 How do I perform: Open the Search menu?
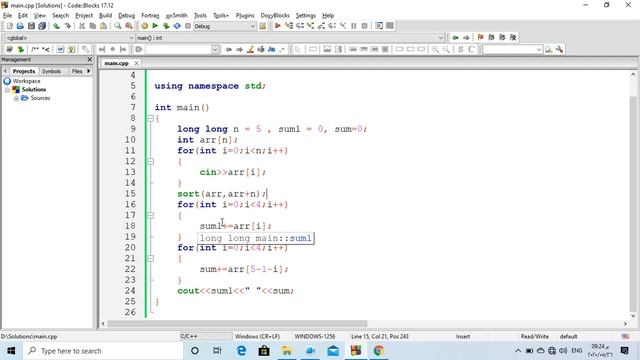pyautogui.click(x=60, y=16)
